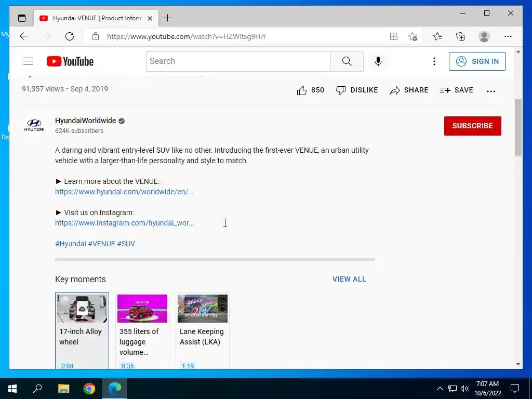Click the search magnifier button
The image size is (532, 399).
347,61
